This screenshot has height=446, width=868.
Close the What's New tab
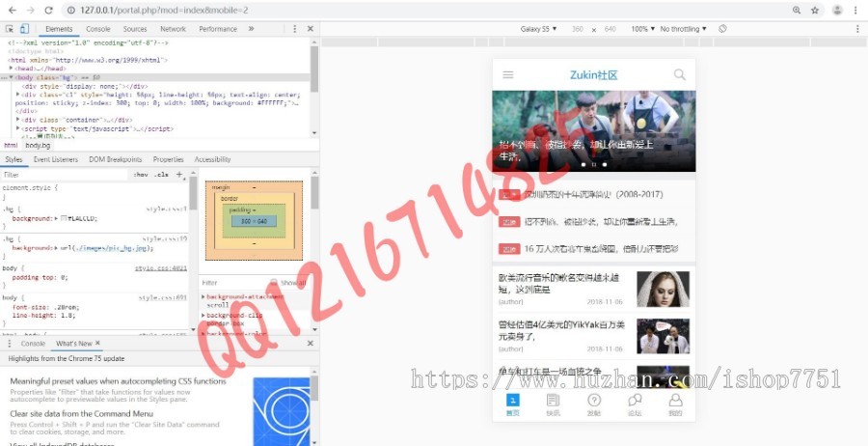pyautogui.click(x=98, y=344)
